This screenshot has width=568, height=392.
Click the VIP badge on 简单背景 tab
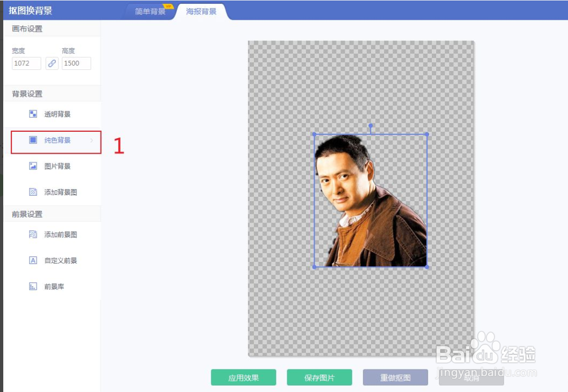pyautogui.click(x=168, y=6)
